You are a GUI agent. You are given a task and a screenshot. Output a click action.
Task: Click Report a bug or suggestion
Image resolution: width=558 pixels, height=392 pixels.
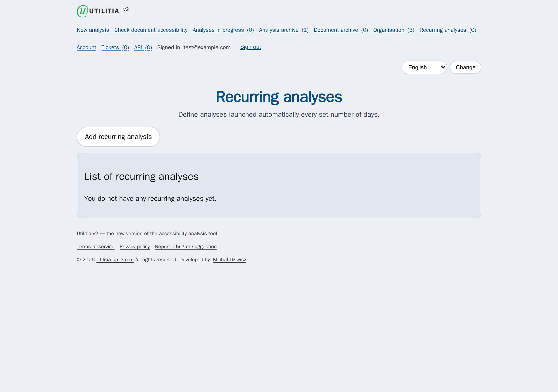point(186,247)
